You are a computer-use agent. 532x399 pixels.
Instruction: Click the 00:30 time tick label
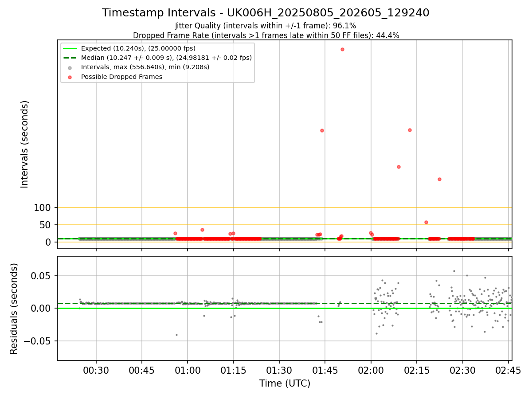[x=96, y=370]
